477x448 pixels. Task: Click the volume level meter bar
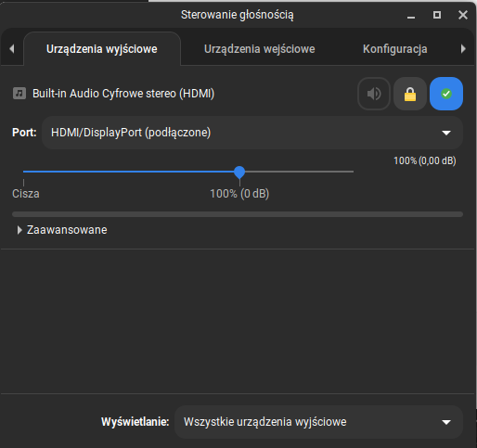click(x=238, y=214)
